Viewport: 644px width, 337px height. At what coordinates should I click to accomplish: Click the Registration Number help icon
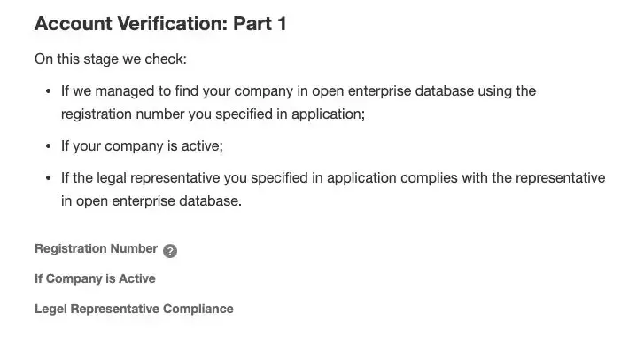point(170,251)
